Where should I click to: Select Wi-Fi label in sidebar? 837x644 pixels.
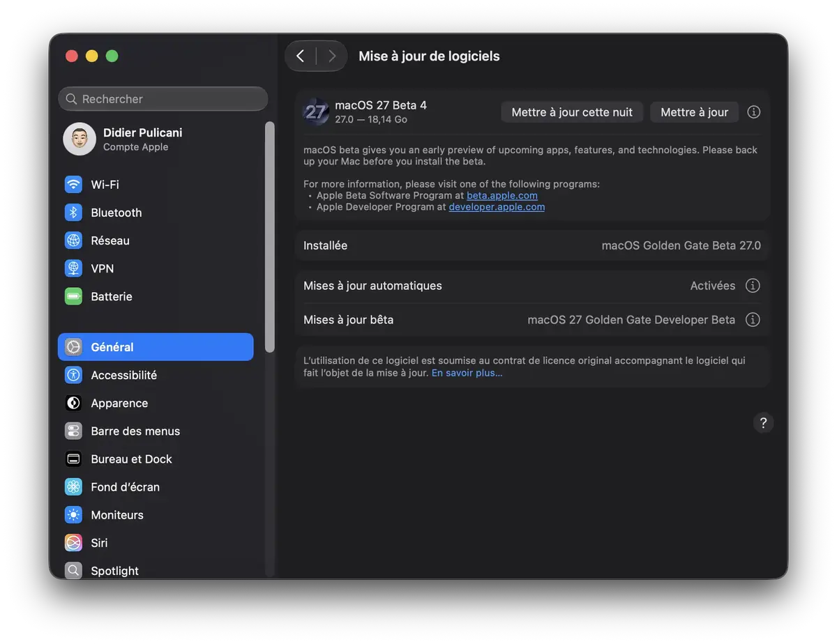point(105,185)
